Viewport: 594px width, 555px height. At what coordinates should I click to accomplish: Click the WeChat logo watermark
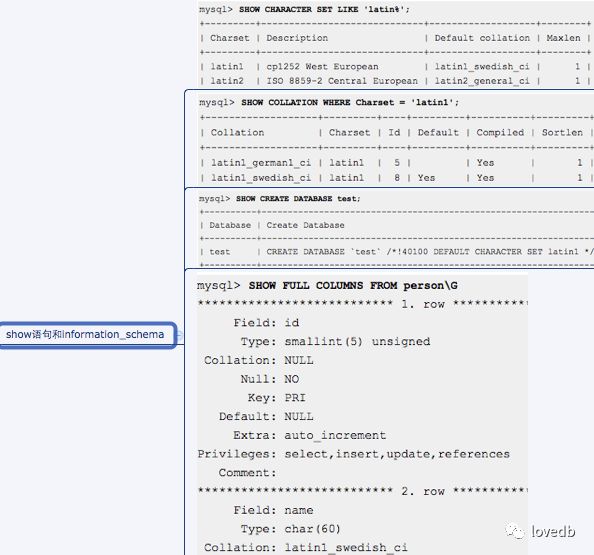(514, 530)
